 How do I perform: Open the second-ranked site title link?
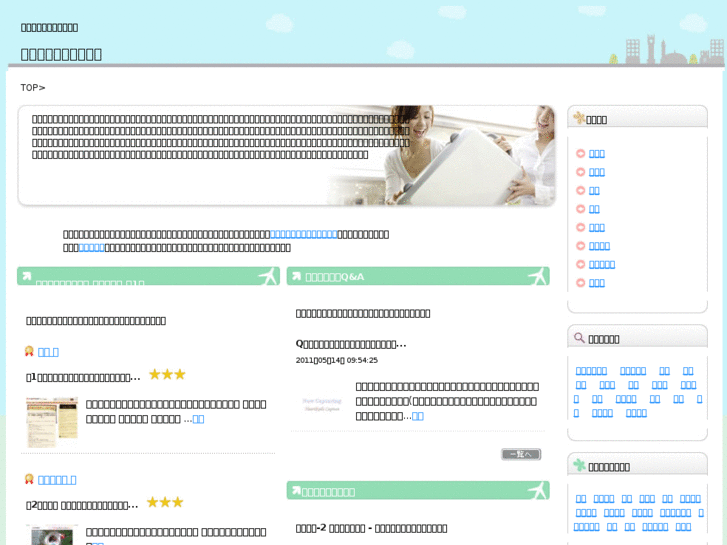pos(57,480)
